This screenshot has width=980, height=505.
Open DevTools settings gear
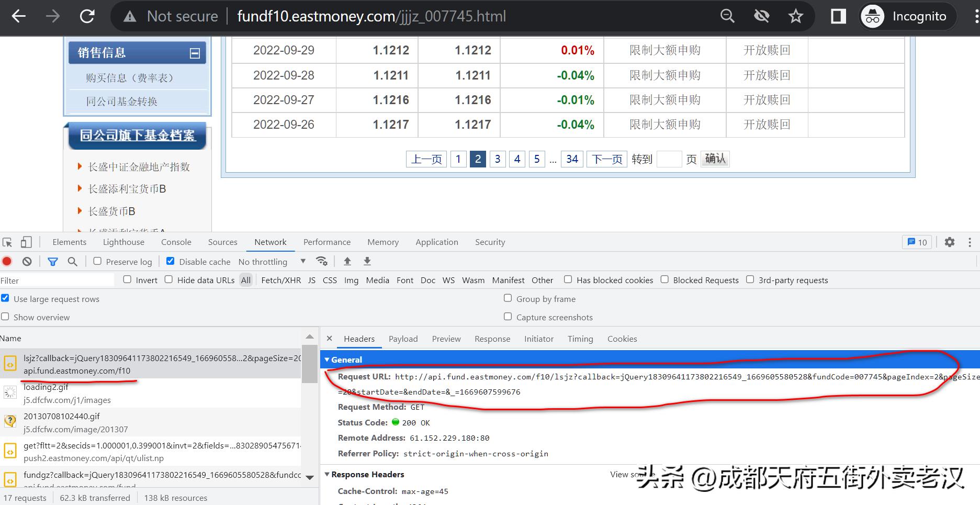950,242
